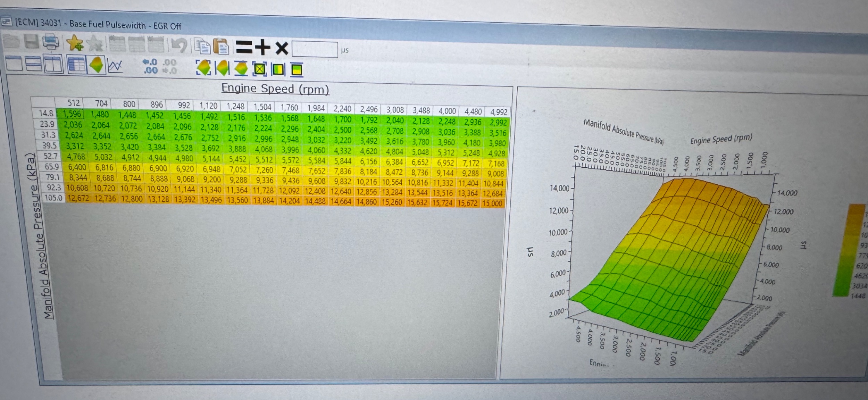Click the 2D line graph icon
Image resolution: width=868 pixels, height=400 pixels.
(x=115, y=66)
